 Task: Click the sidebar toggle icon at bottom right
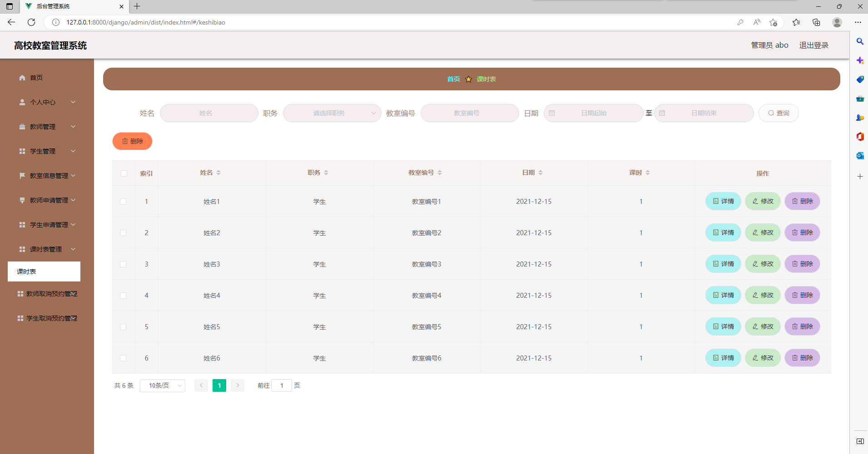(860, 441)
